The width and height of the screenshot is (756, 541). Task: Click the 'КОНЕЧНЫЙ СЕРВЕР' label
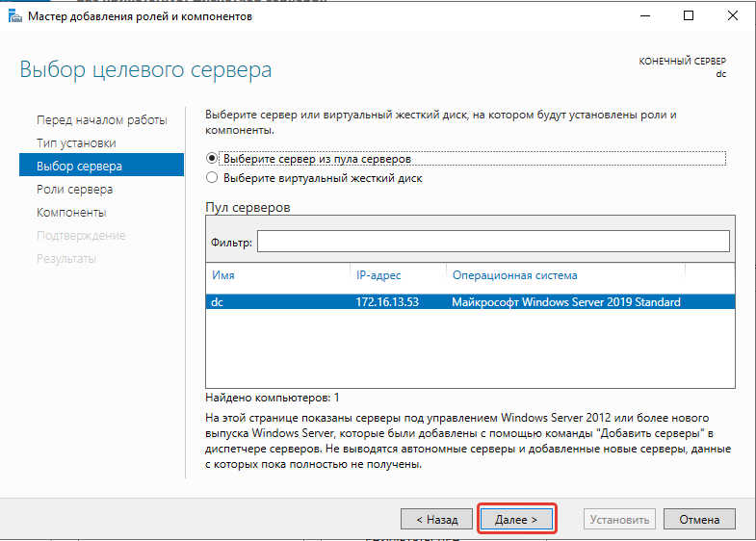682,62
